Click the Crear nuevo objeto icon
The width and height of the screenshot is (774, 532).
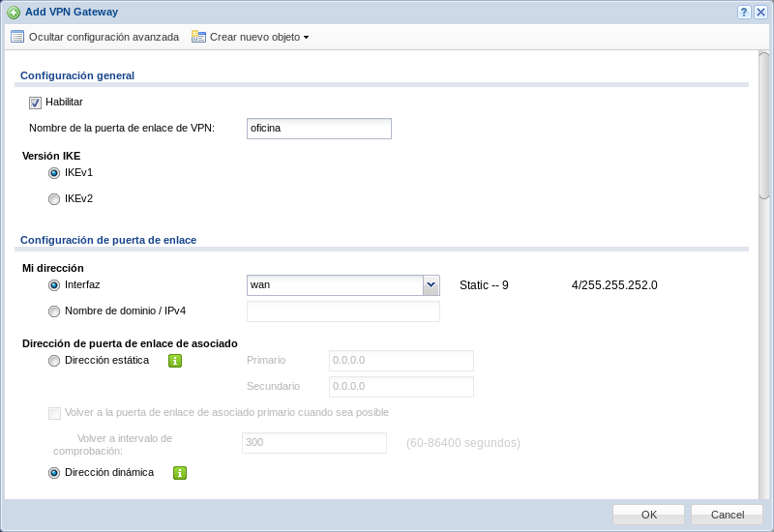[198, 37]
